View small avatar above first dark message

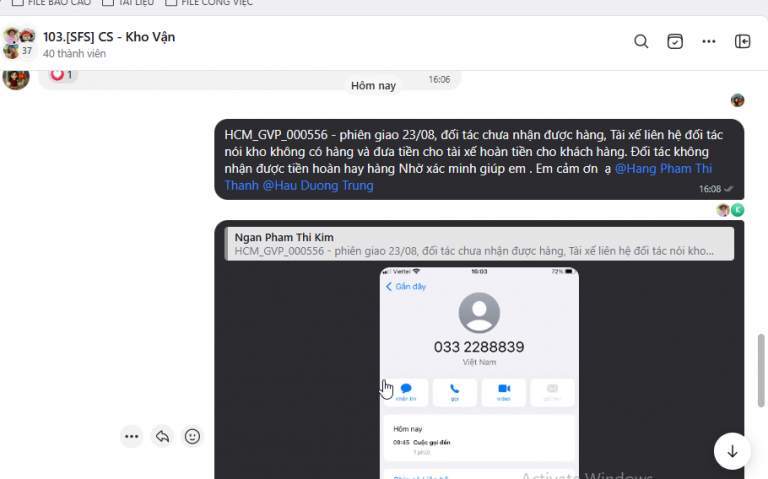tap(737, 100)
